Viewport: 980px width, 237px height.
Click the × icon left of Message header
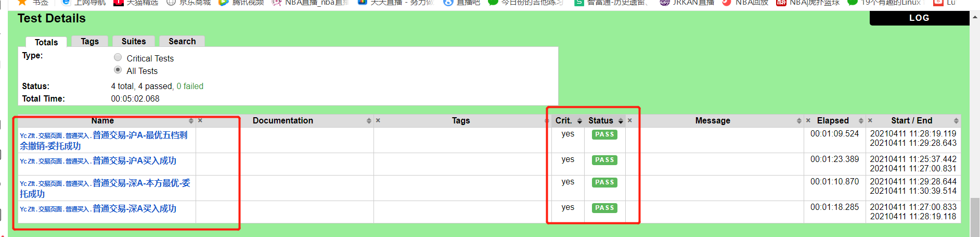tap(630, 120)
